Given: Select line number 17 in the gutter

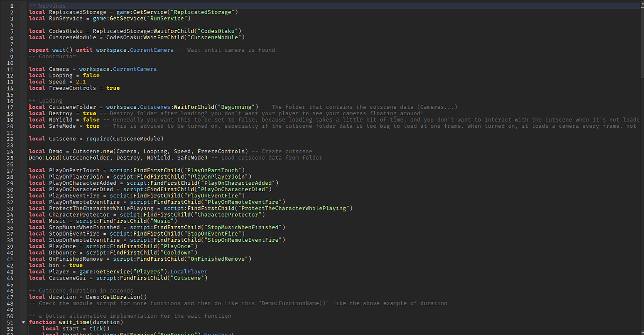Looking at the screenshot, I should pyautogui.click(x=11, y=107).
